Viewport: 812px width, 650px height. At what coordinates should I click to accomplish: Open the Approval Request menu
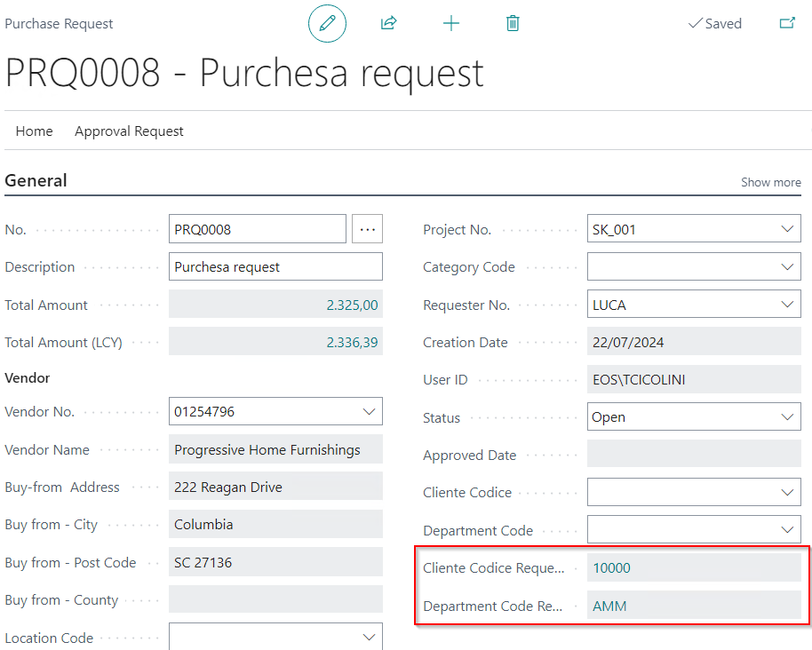point(129,131)
